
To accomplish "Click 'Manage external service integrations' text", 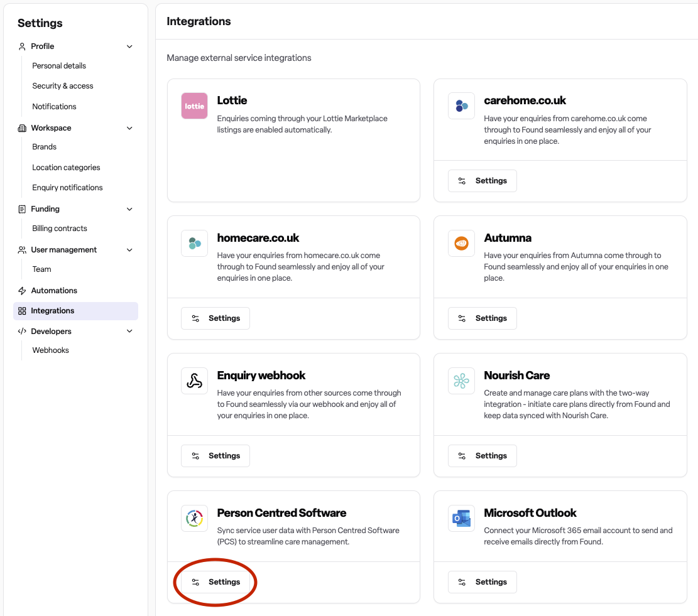I will click(x=239, y=58).
